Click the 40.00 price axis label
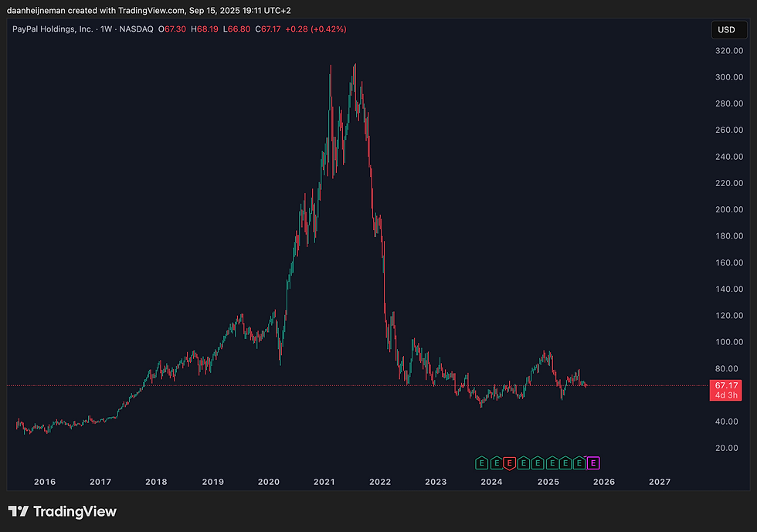 (x=727, y=422)
